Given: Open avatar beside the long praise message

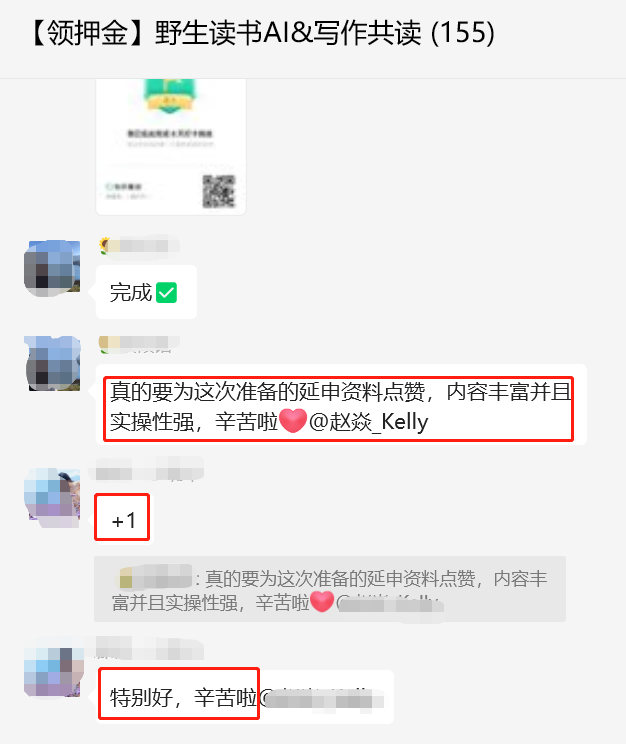Looking at the screenshot, I should pyautogui.click(x=52, y=363).
